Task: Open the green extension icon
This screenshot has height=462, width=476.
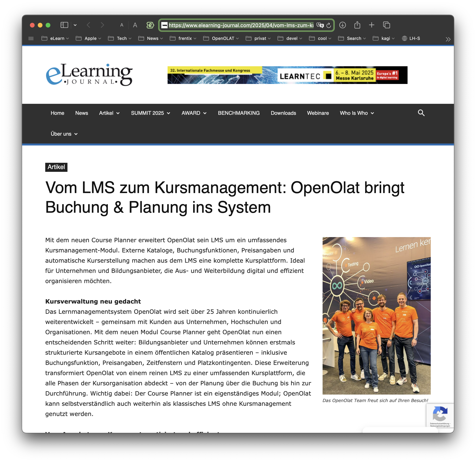Action: pyautogui.click(x=150, y=25)
